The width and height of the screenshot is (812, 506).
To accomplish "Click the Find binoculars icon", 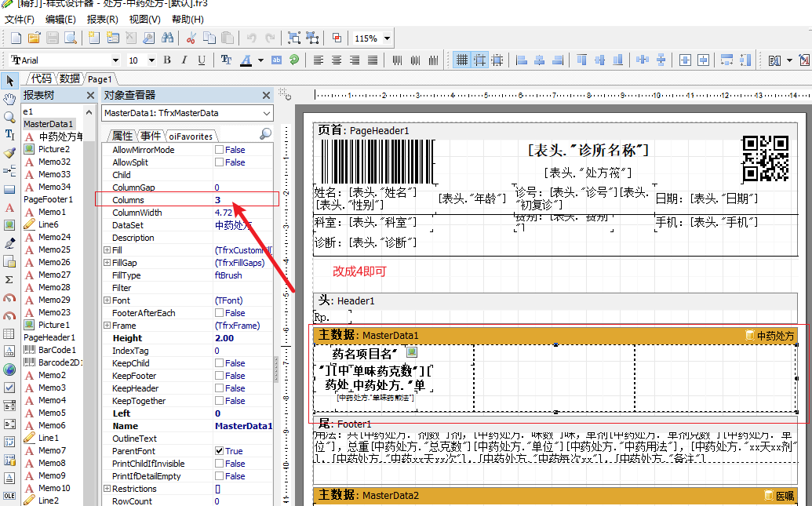I will click(x=167, y=38).
